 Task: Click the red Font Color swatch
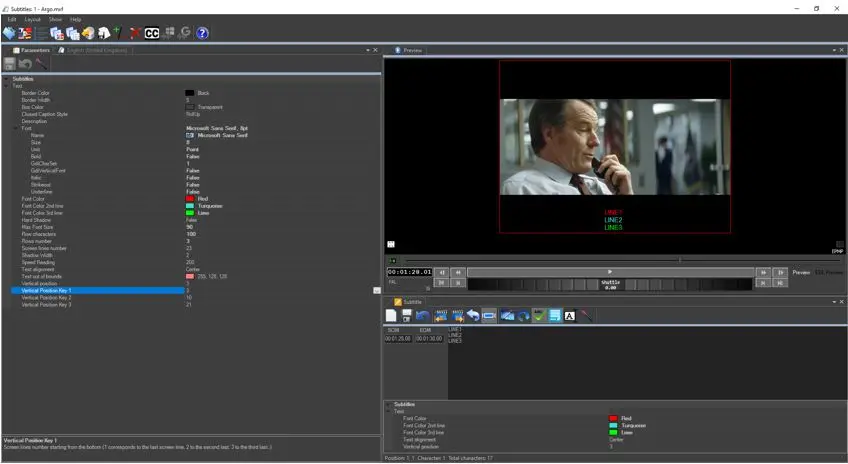pos(190,199)
